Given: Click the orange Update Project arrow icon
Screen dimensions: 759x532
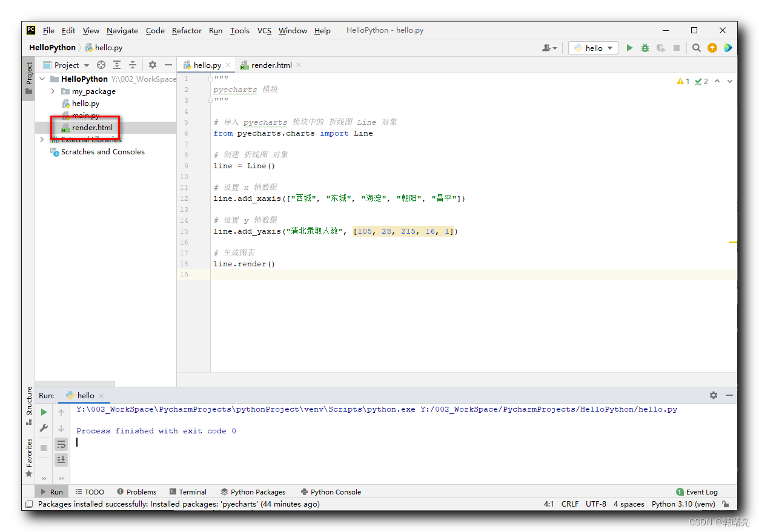Looking at the screenshot, I should 712,47.
